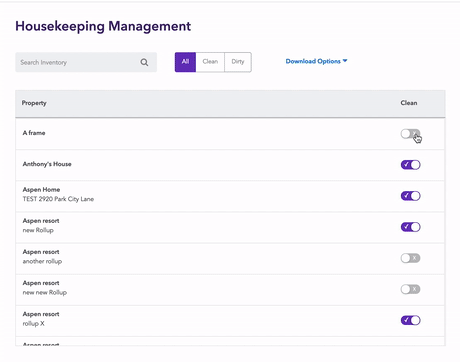This screenshot has width=460, height=362.
Task: Select the All filter tab
Action: 185,62
